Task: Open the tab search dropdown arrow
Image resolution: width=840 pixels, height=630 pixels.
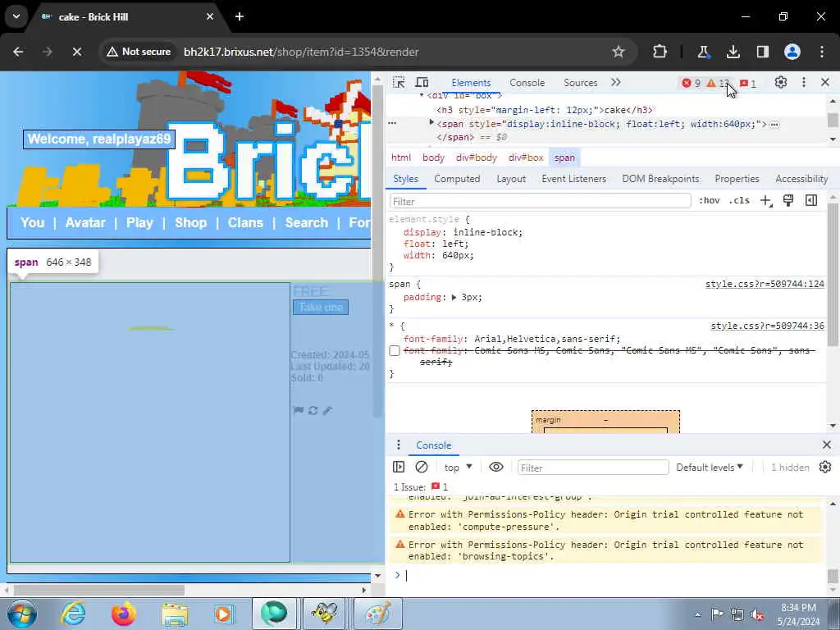Action: [x=16, y=16]
